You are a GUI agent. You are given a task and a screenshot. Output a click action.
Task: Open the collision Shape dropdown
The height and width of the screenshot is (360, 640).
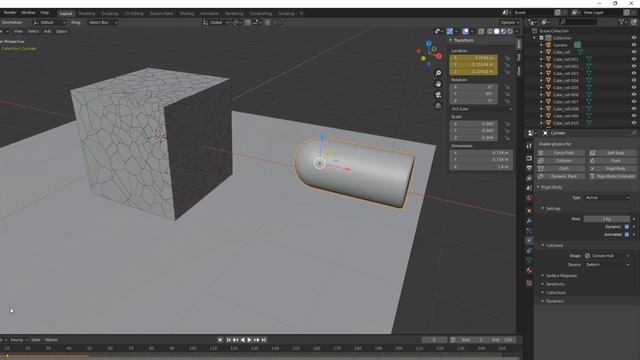[x=607, y=256]
